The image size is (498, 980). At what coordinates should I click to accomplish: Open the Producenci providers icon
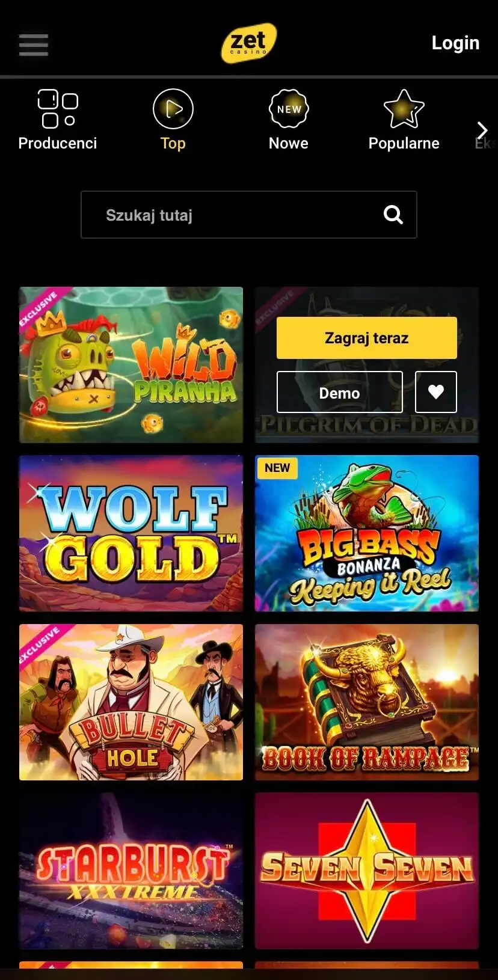click(58, 109)
